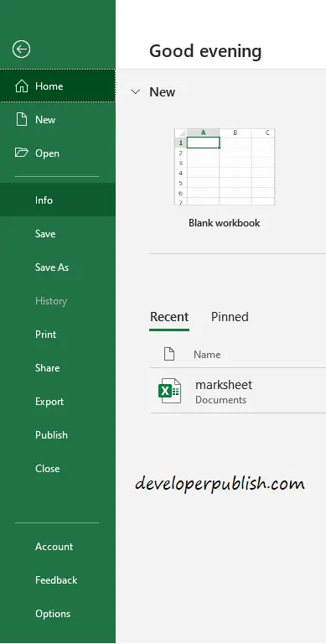The image size is (326, 644).
Task: Open the Feedback page
Action: [58, 580]
